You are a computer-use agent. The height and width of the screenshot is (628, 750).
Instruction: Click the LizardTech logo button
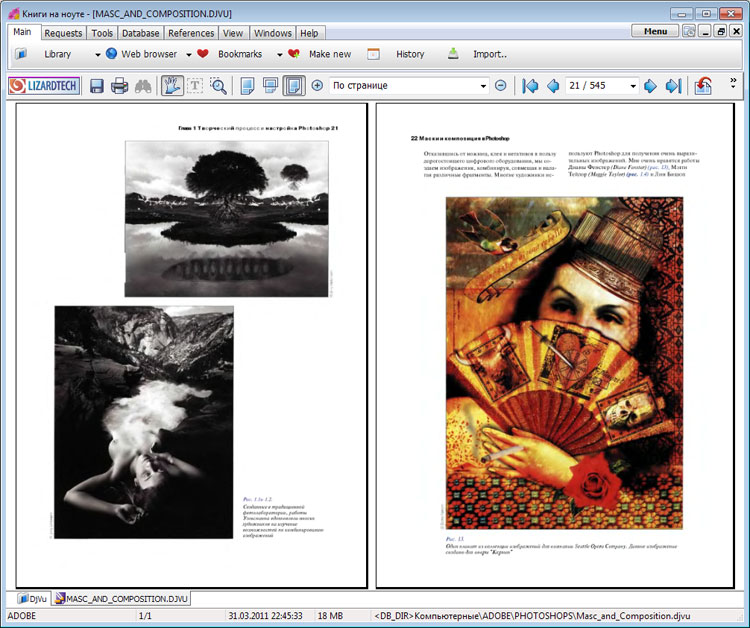(44, 86)
